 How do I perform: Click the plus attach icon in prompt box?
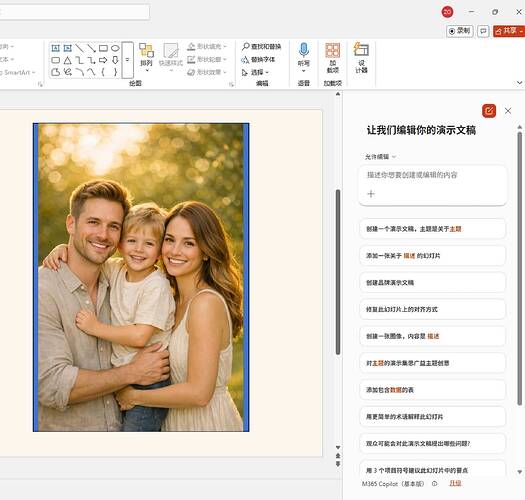371,194
